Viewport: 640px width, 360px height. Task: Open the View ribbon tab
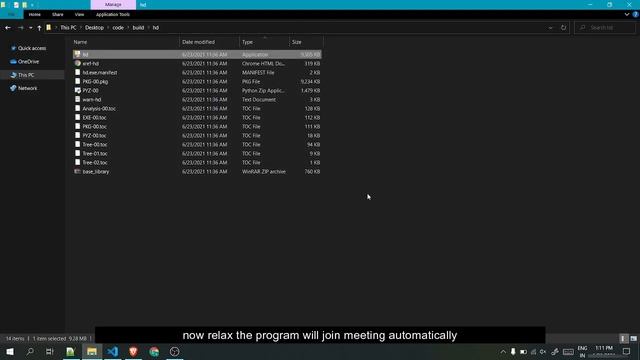pos(79,14)
